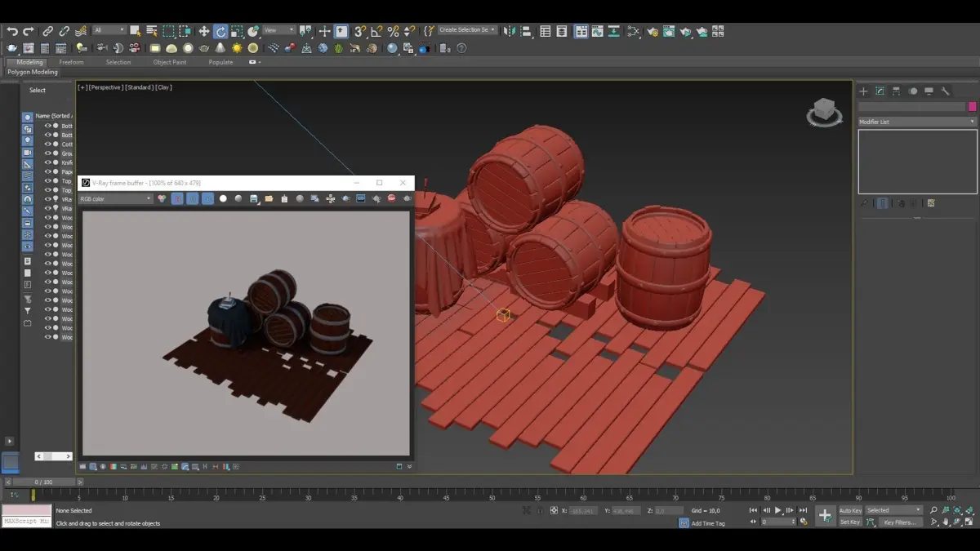Click the Key Filters button
980x551 pixels.
[x=899, y=522]
